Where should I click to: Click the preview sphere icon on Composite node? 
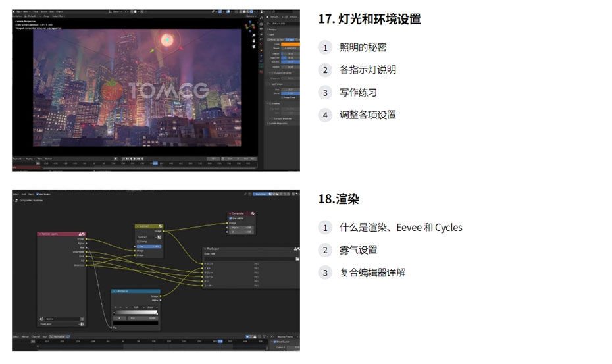click(253, 213)
